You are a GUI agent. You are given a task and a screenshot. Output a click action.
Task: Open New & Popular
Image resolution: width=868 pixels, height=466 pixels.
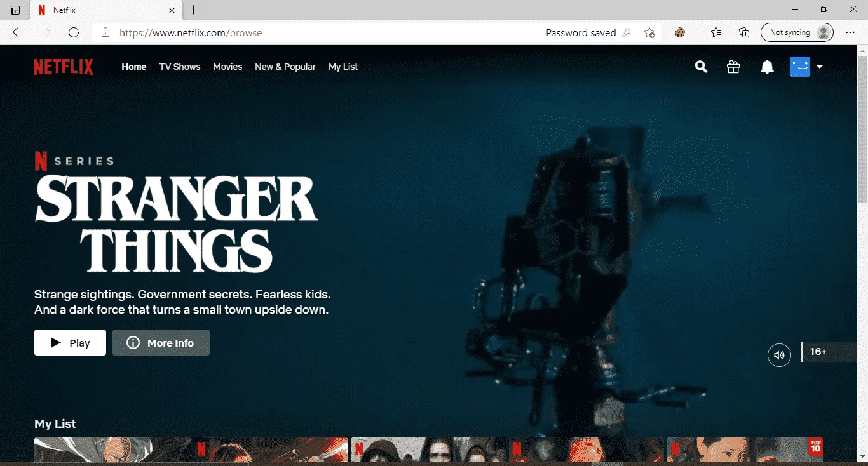(285, 67)
